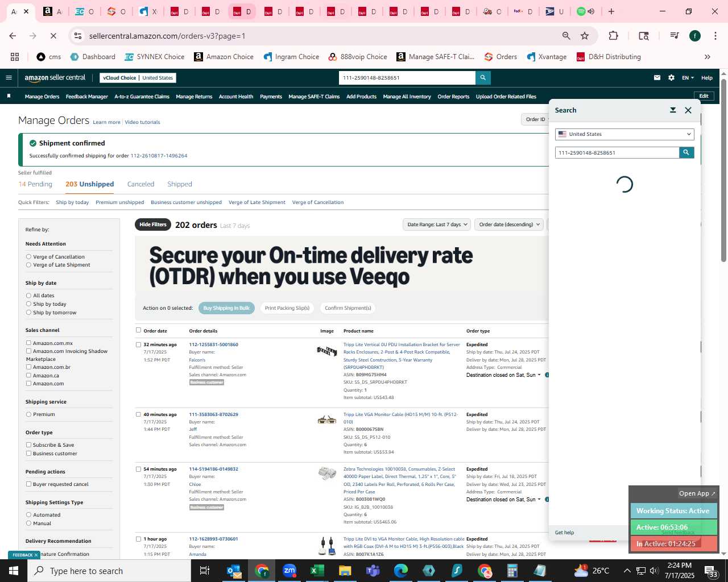The width and height of the screenshot is (728, 582).
Task: Open Outlook from the taskbar
Action: 234,571
